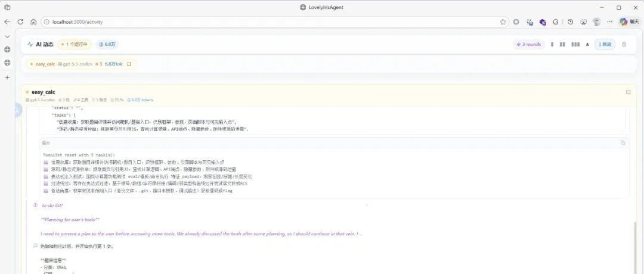Click 'TodoList reset with 5 task(s):' line

79,155
